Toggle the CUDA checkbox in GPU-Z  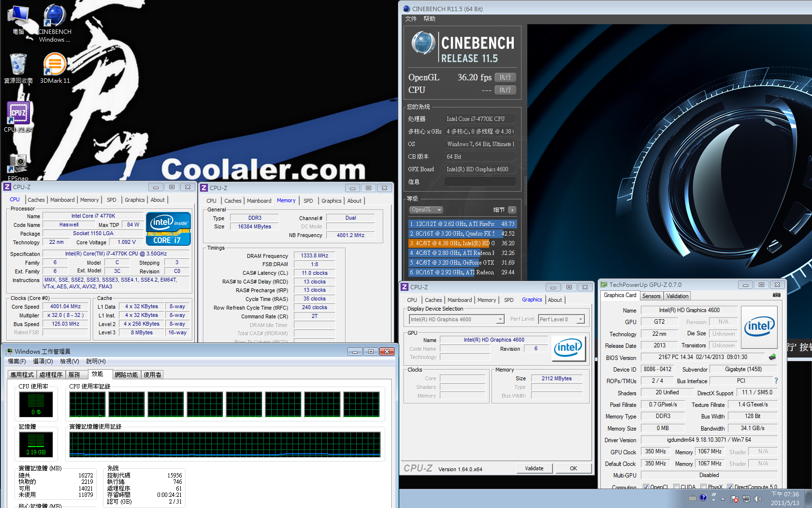coord(677,487)
